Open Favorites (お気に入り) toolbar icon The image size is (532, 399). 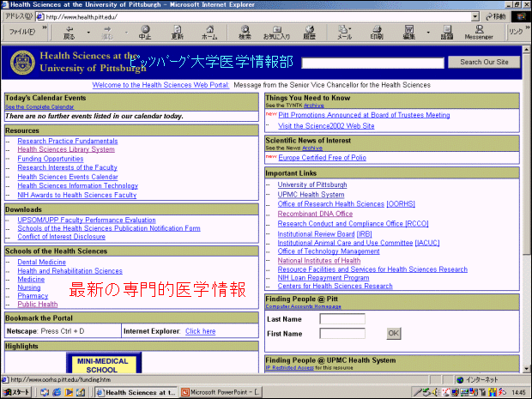click(x=276, y=32)
